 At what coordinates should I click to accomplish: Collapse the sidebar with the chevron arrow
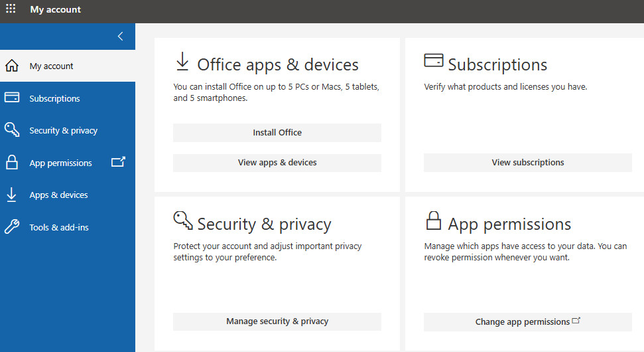tap(120, 36)
